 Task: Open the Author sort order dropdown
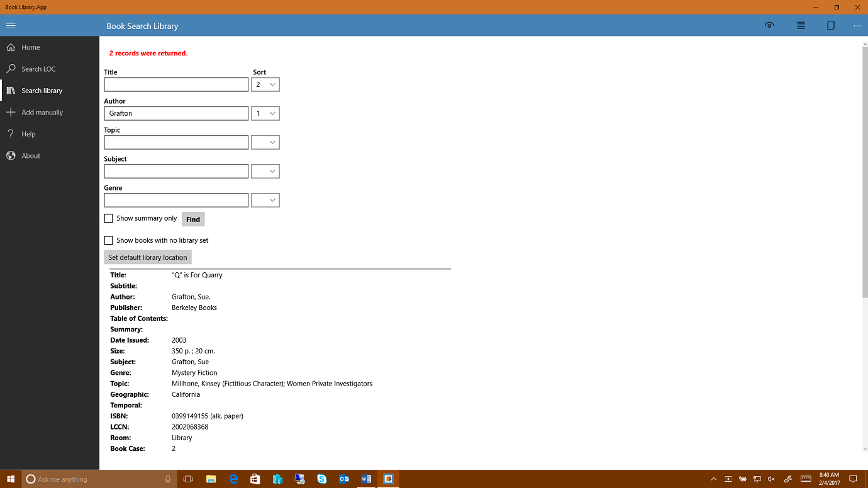pos(265,113)
